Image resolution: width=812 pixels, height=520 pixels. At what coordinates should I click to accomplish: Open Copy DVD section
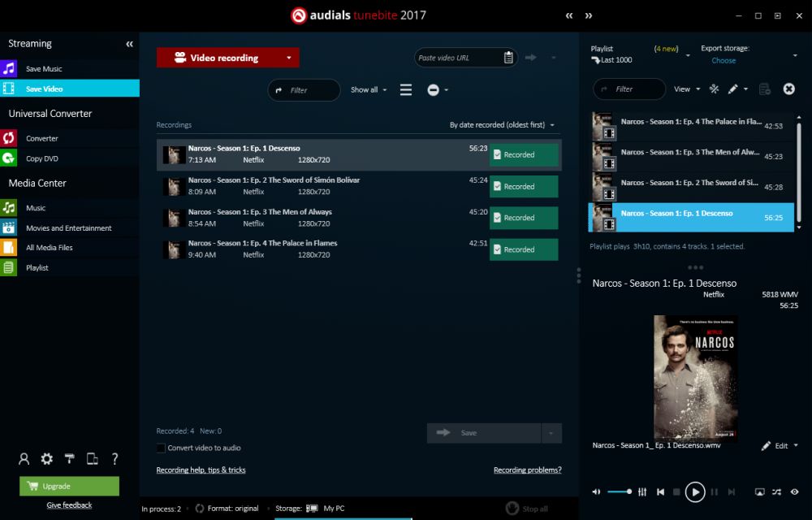(x=69, y=158)
